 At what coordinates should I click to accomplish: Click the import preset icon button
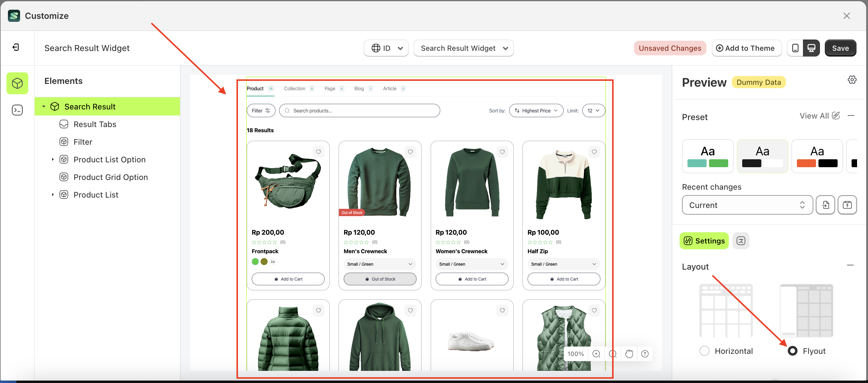825,205
